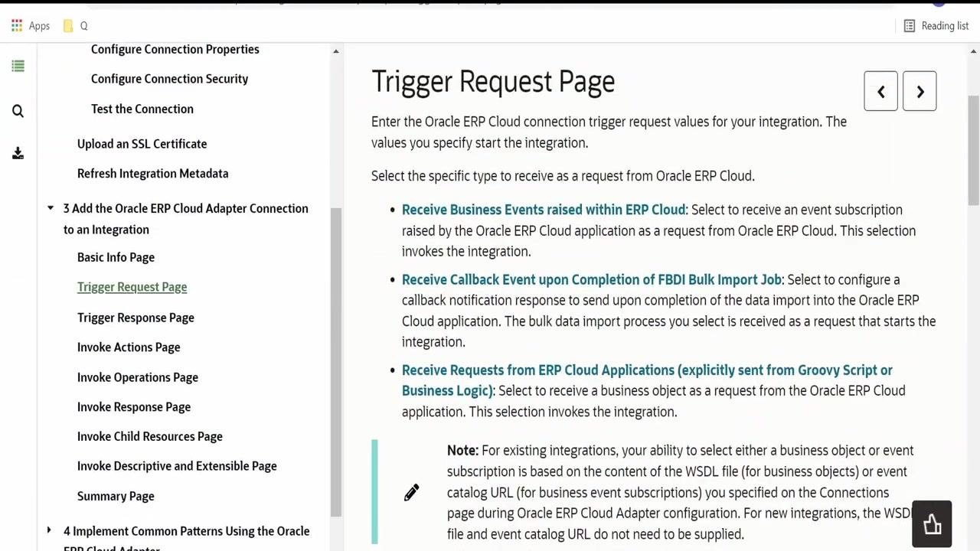Open Upload an SSL Certificate
This screenshot has height=551, width=980.
142,144
